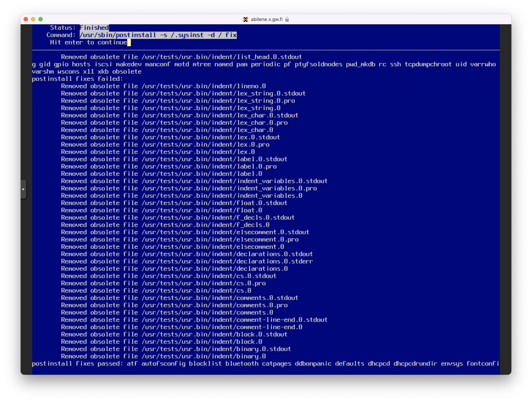Click the postinstall fixes passed: line

click(265, 364)
